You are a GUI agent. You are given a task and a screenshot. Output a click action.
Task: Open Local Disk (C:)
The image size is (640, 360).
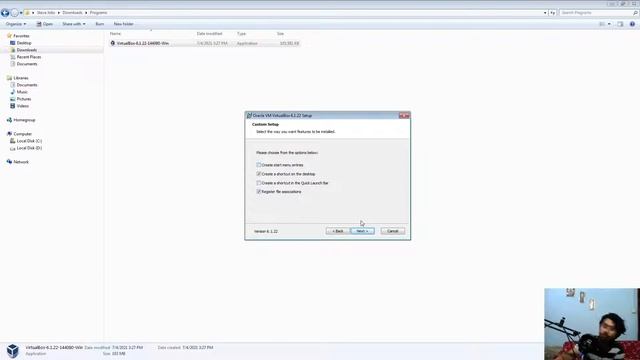(x=29, y=141)
